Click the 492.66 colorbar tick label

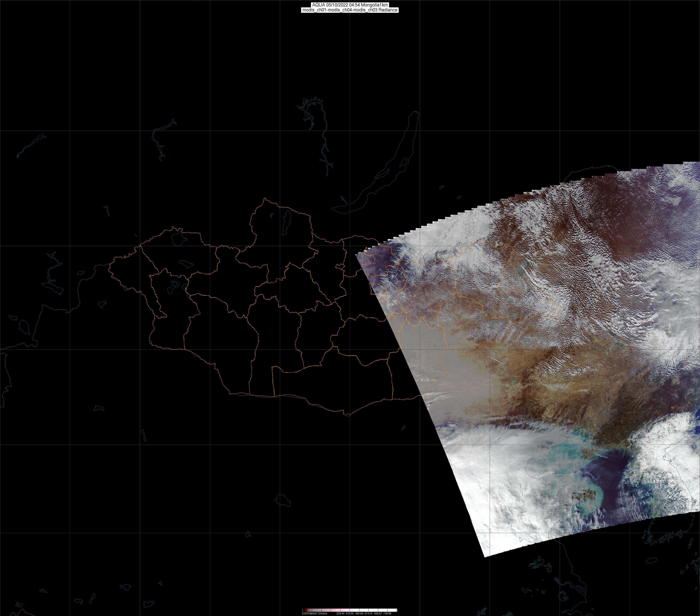[359, 613]
